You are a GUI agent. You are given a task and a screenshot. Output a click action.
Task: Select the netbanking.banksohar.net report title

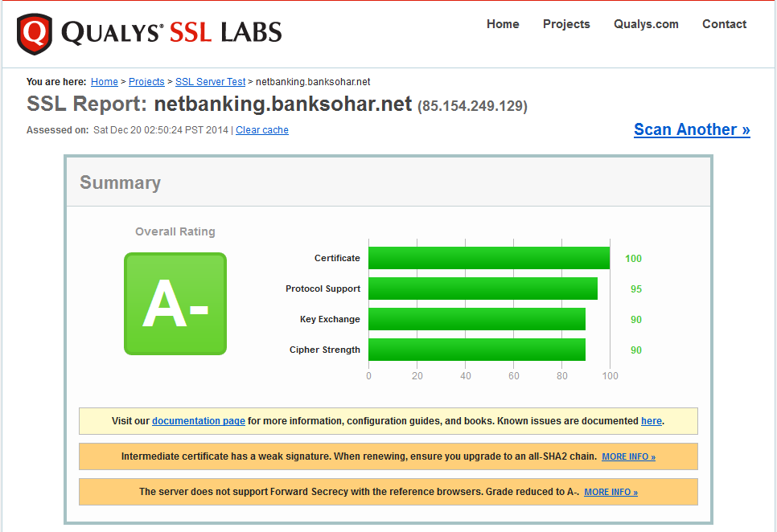coord(283,104)
